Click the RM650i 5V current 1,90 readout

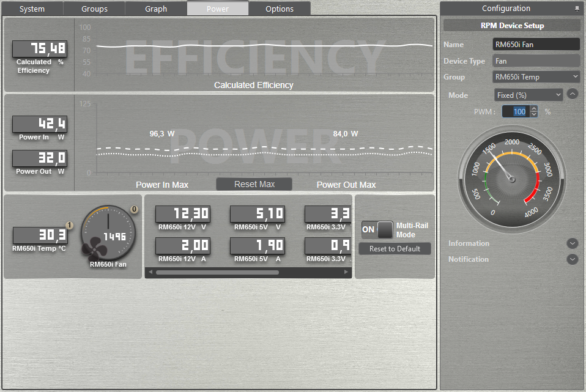pyautogui.click(x=258, y=245)
